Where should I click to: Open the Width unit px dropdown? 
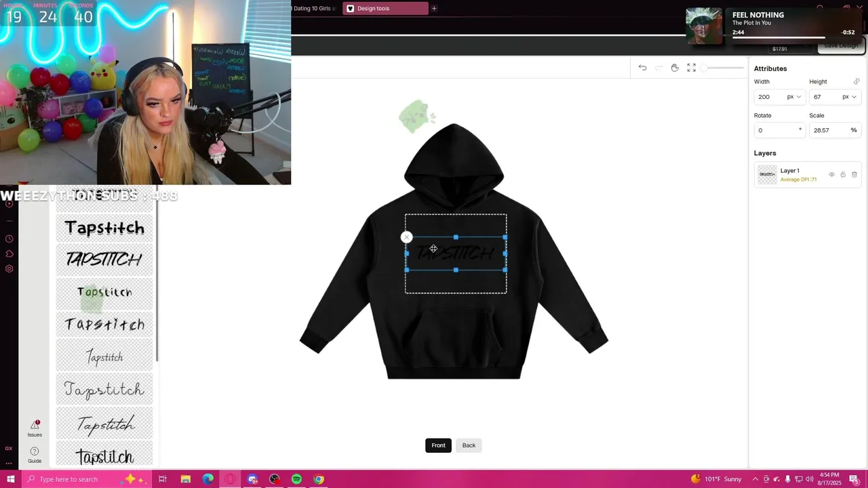[x=794, y=97]
